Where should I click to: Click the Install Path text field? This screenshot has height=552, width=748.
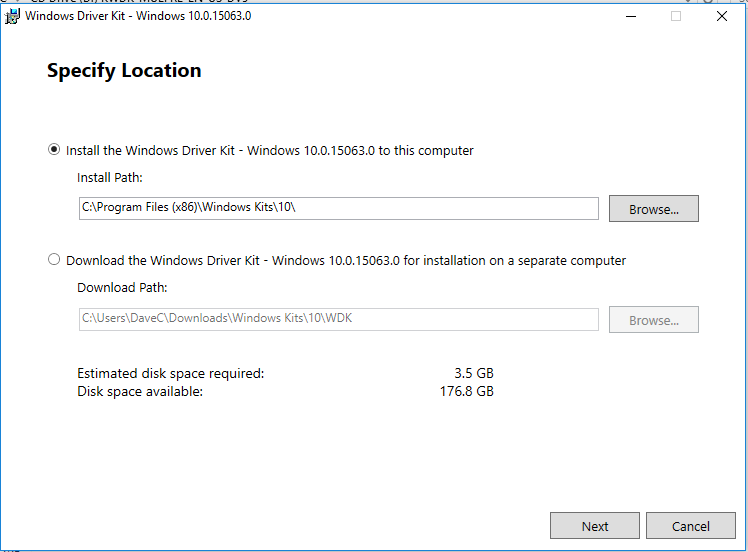pyautogui.click(x=339, y=208)
